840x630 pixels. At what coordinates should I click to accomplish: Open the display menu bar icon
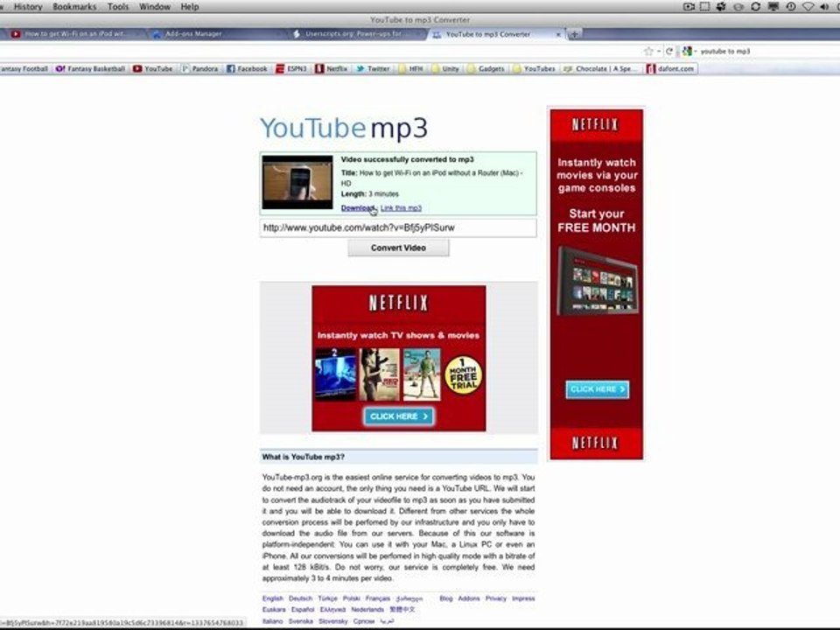click(x=773, y=6)
